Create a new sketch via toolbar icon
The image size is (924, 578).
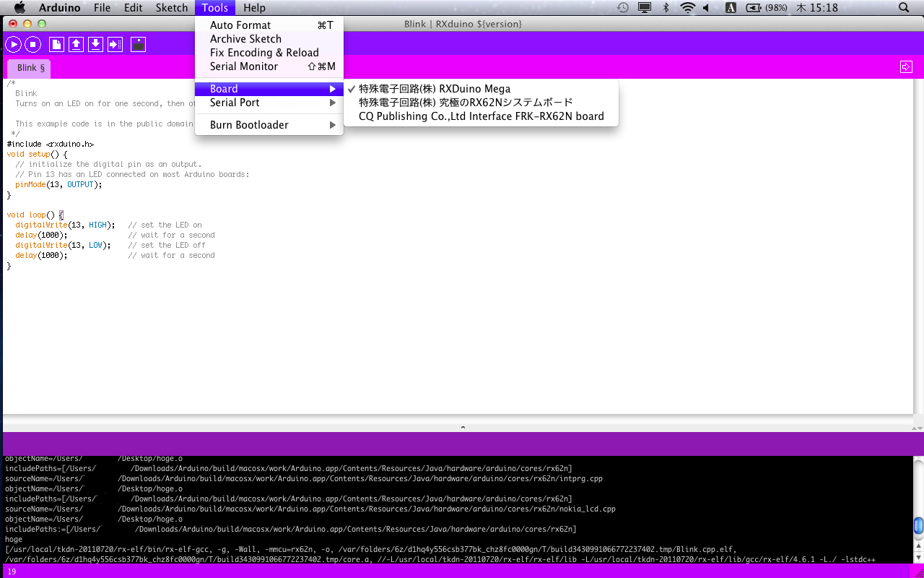coord(56,45)
